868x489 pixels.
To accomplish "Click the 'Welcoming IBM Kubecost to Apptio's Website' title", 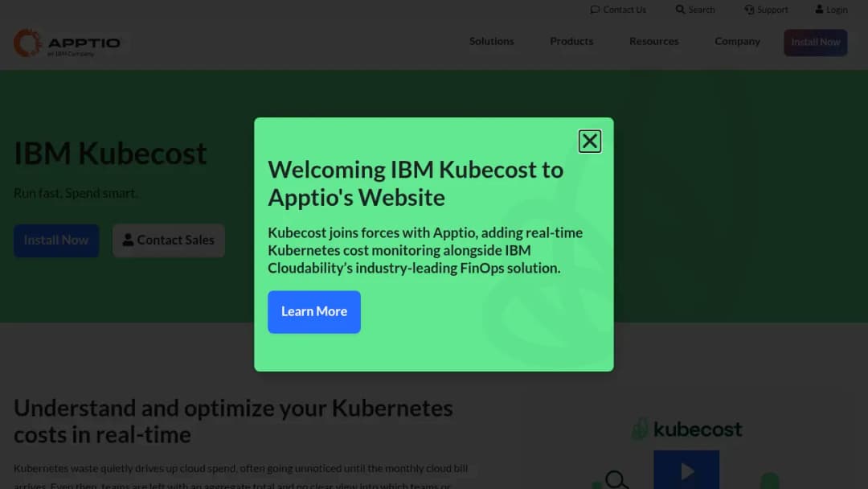I will pos(416,183).
